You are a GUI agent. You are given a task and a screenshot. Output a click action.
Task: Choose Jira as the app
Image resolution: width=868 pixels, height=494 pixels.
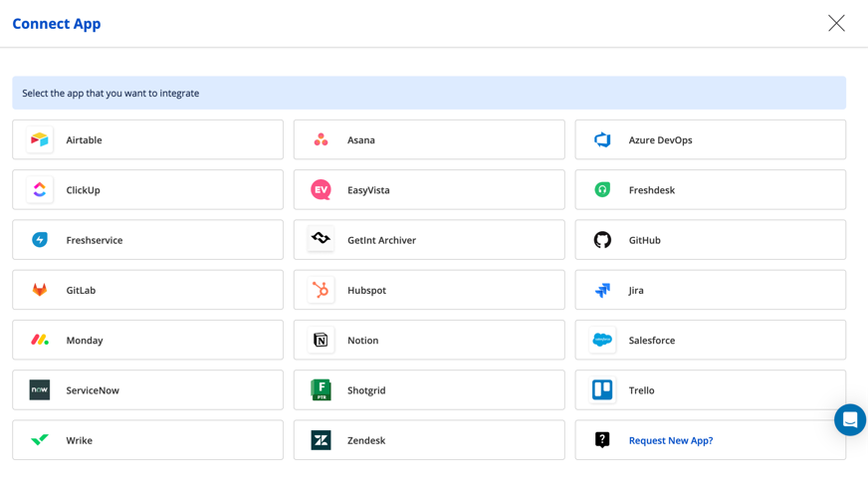[x=710, y=290]
